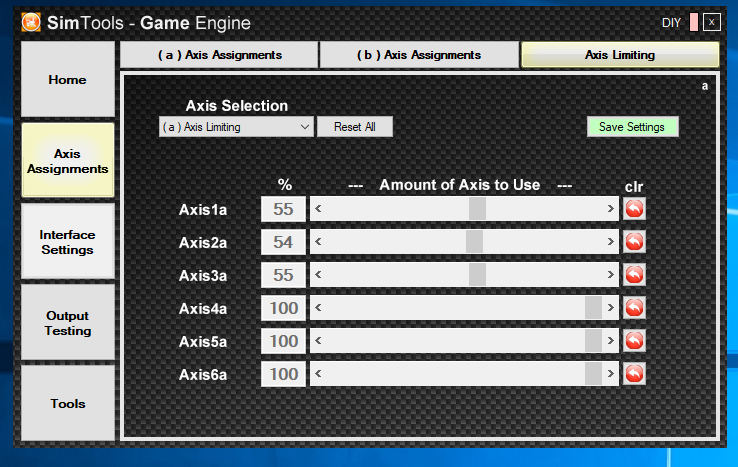The height and width of the screenshot is (467, 738).
Task: Decrease Axis3a with left arrow
Action: 318,274
